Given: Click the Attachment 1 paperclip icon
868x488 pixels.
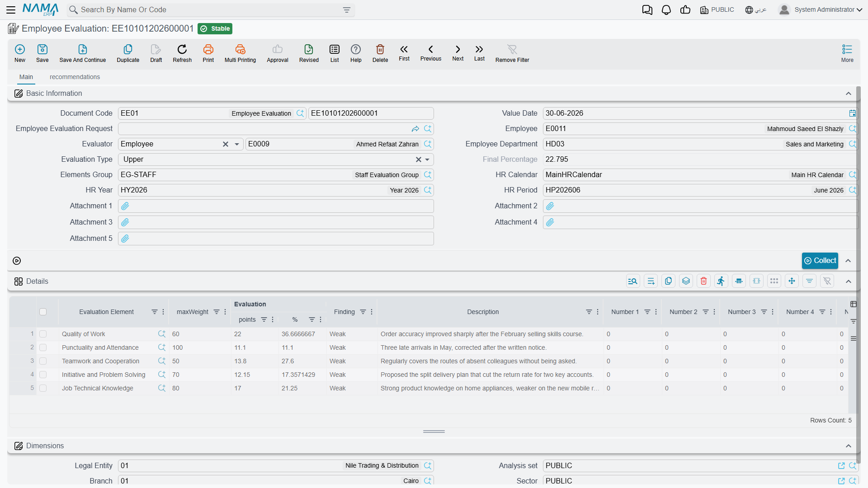Looking at the screenshot, I should [x=125, y=206].
